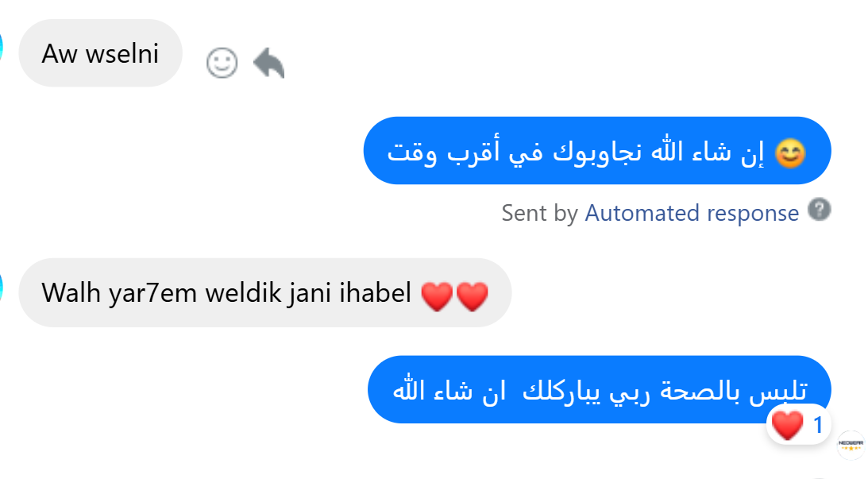Viewport: 868px width, 479px height.
Task: Select the "Aw wselni" message bubble
Action: [100, 53]
